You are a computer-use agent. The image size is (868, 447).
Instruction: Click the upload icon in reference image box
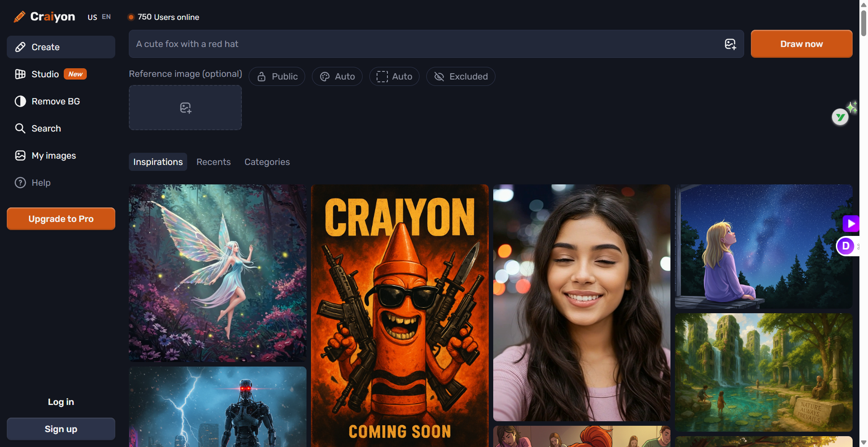185,108
